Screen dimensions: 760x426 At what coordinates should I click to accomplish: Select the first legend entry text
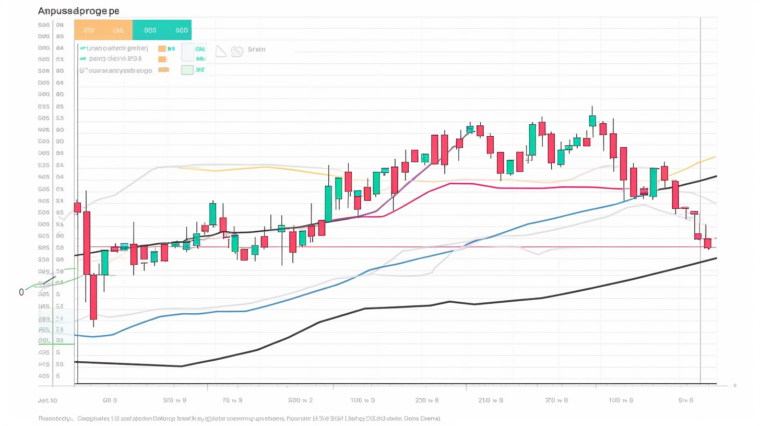coord(119,47)
